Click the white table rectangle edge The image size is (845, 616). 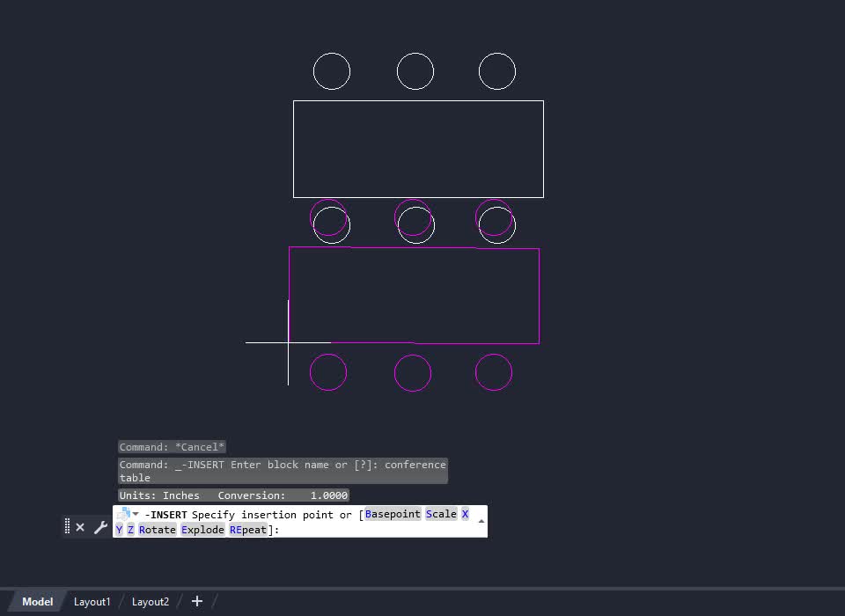click(418, 101)
